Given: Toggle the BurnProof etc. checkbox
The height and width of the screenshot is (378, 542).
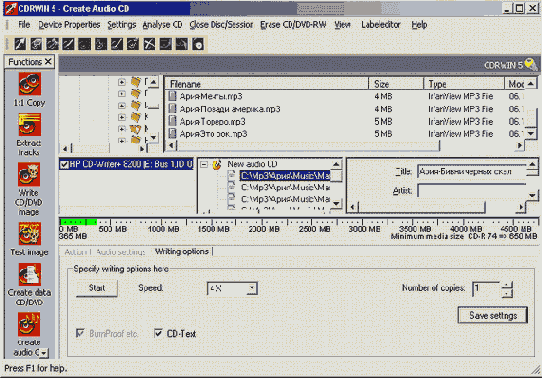Looking at the screenshot, I should click(x=80, y=333).
